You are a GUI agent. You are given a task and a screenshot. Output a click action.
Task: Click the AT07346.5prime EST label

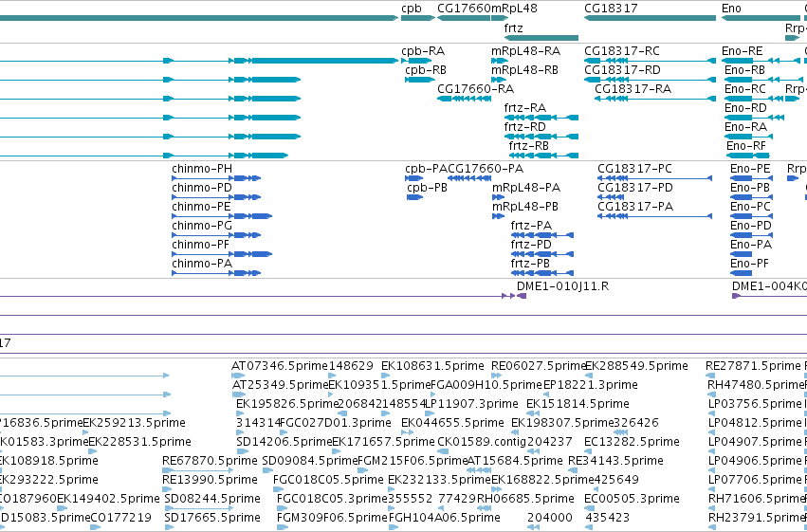(x=280, y=366)
